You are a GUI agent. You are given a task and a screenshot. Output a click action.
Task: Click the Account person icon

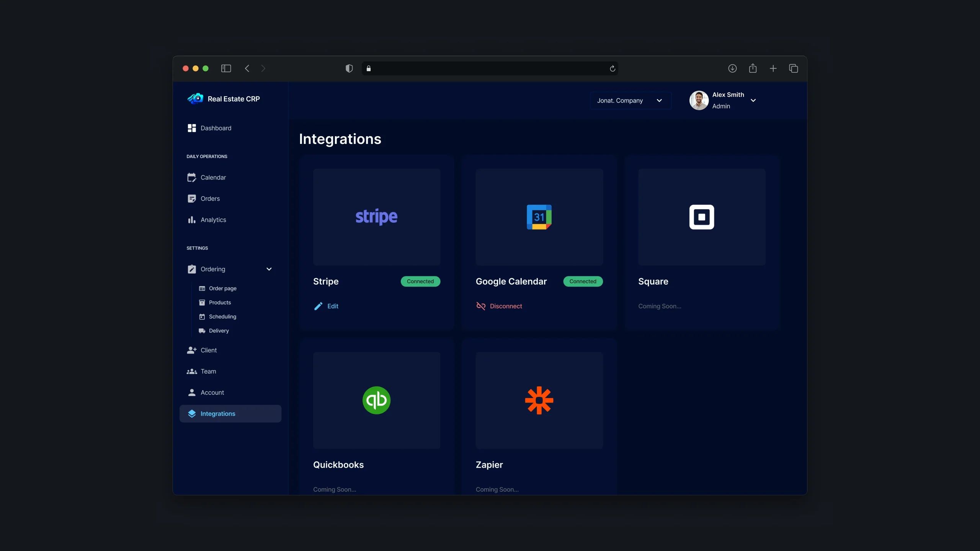(x=192, y=393)
